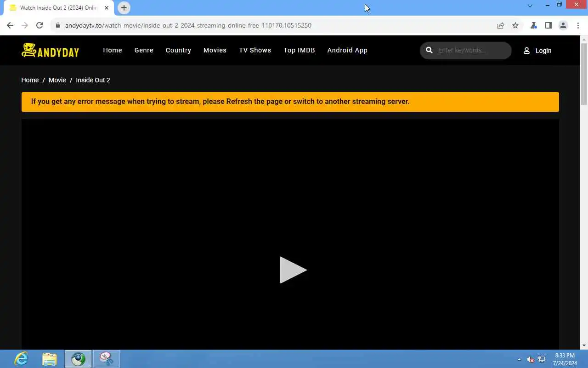Click the address bar URL
Screen dimensions: 588x368
(x=188, y=25)
